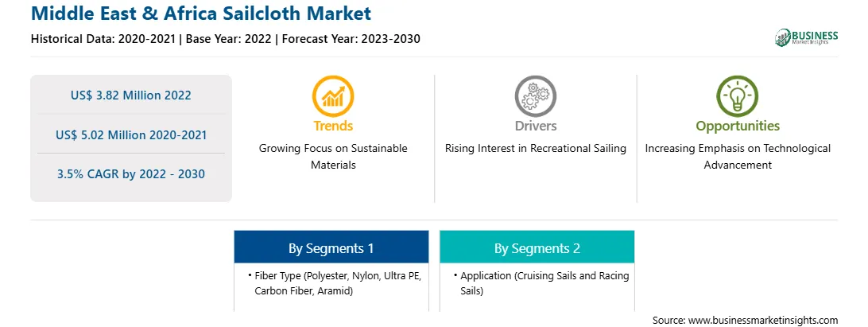Select the Trends heading text
The height and width of the screenshot is (327, 868).
(x=333, y=126)
